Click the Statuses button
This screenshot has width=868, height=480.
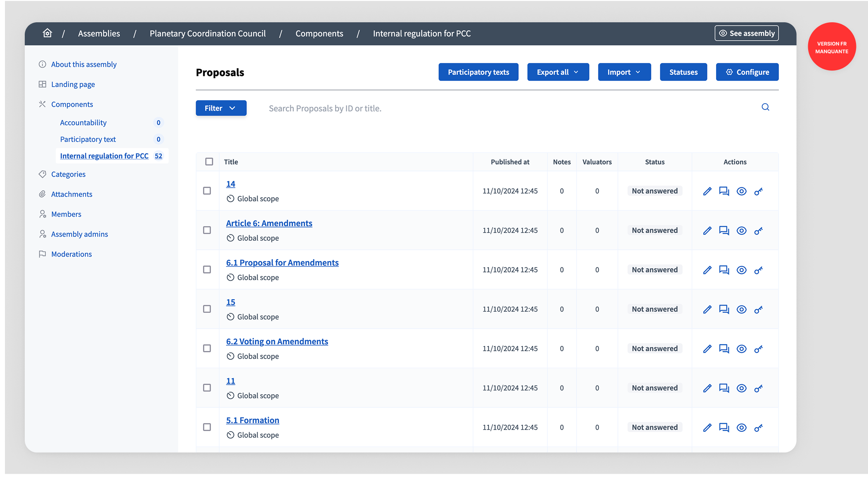(x=684, y=72)
